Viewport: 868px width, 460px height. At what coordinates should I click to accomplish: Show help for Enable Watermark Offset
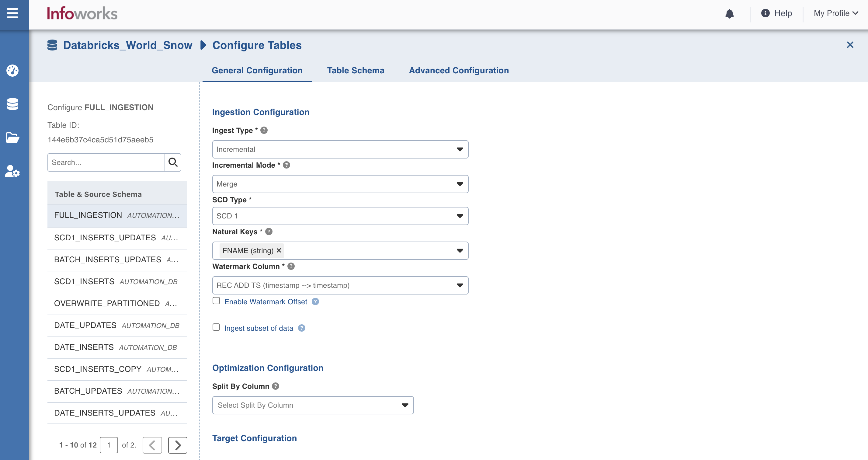(315, 301)
